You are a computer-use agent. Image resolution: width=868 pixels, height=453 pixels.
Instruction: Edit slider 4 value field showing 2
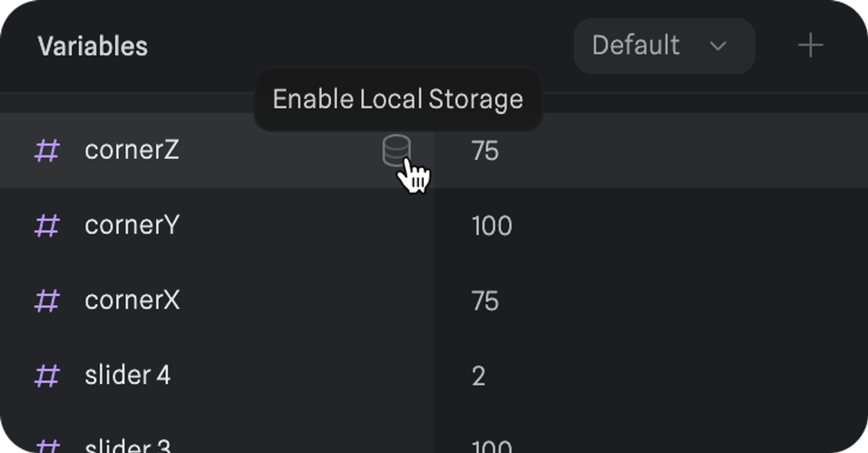point(478,376)
